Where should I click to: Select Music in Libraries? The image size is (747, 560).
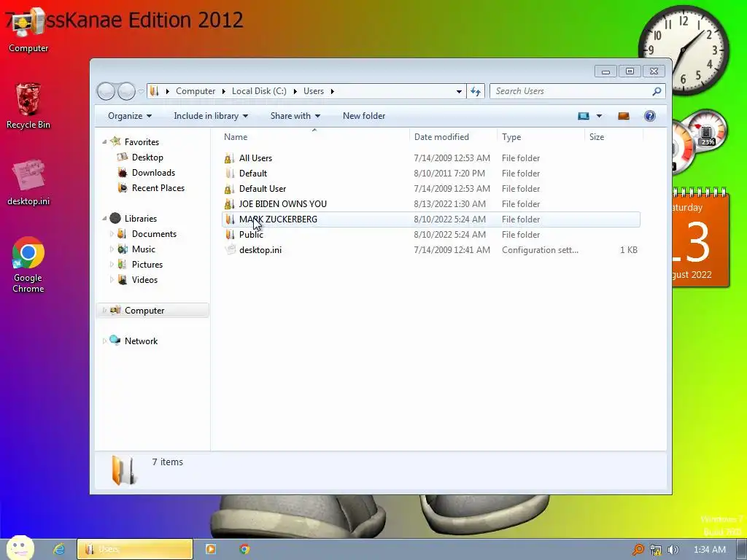tap(144, 249)
